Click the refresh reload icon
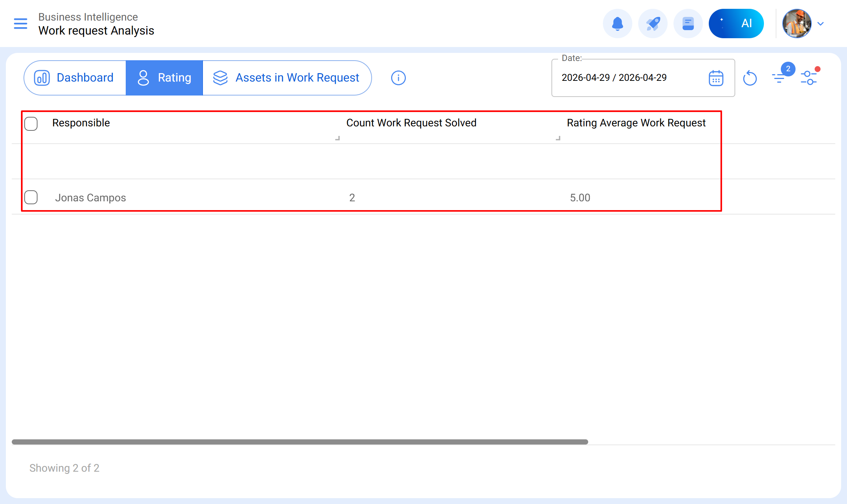 point(750,78)
